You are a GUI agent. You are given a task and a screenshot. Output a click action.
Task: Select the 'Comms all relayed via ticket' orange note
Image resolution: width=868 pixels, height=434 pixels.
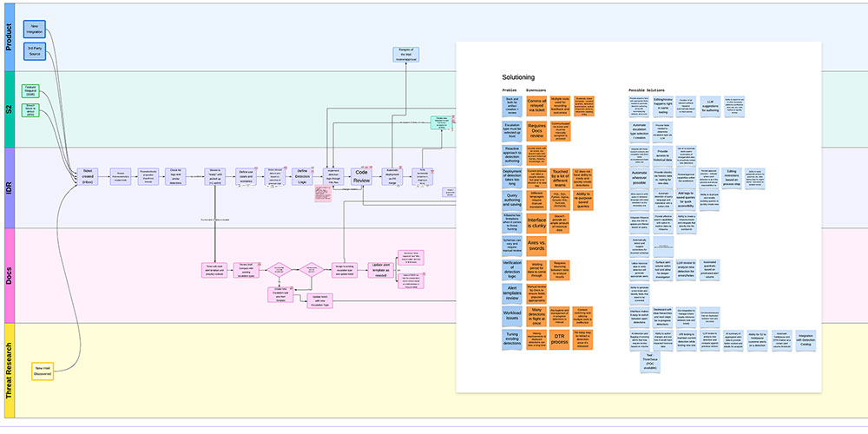pyautogui.click(x=536, y=105)
